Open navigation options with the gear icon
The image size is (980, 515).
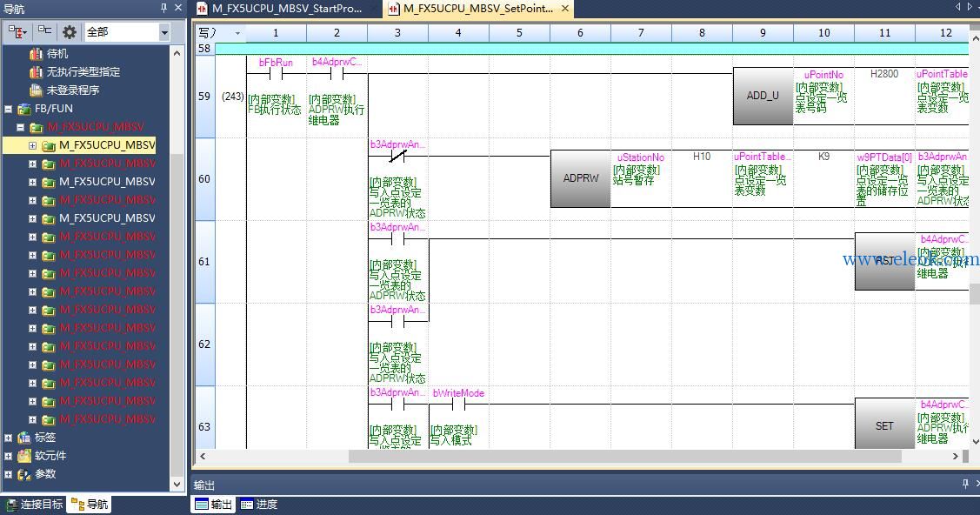click(70, 32)
